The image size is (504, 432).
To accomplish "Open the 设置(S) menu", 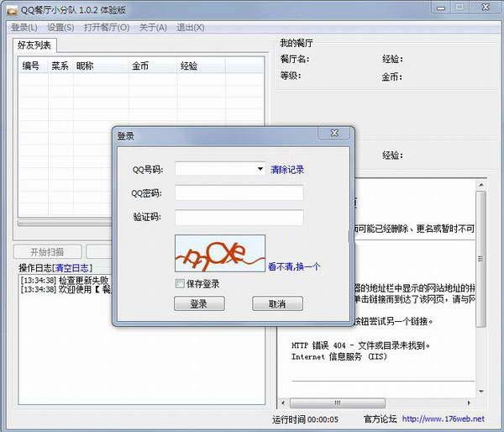I will tap(60, 28).
